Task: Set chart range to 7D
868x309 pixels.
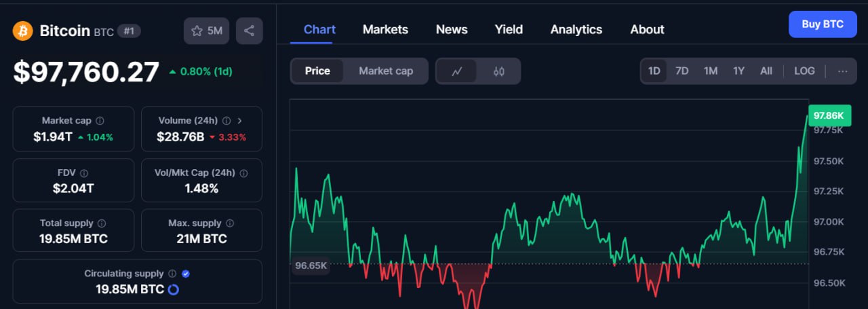Action: pyautogui.click(x=682, y=71)
